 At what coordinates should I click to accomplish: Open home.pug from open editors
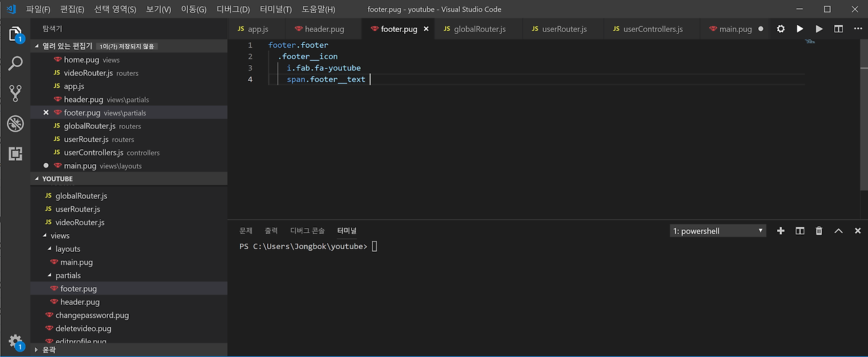pos(129,60)
